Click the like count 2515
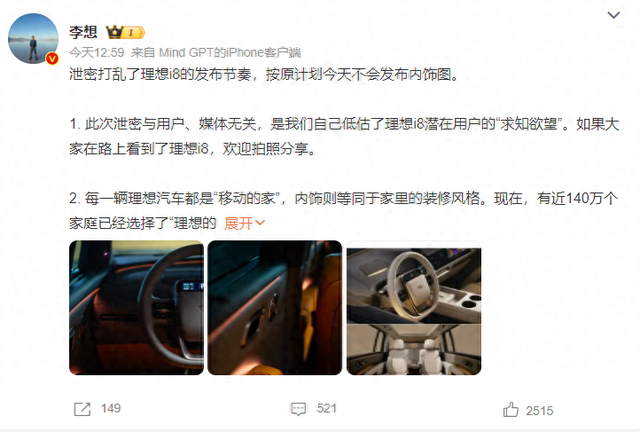The height and width of the screenshot is (432, 640). click(540, 410)
